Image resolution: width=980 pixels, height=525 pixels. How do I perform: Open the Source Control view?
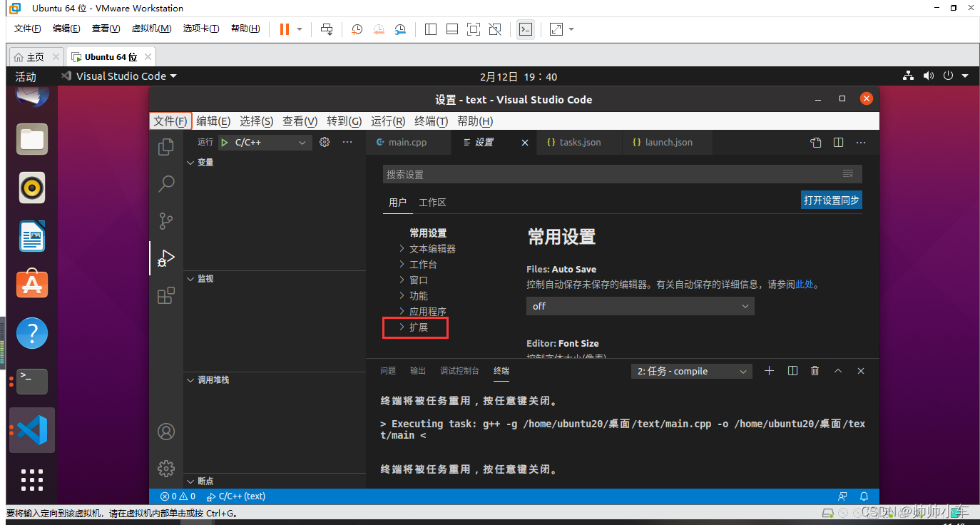coord(166,221)
